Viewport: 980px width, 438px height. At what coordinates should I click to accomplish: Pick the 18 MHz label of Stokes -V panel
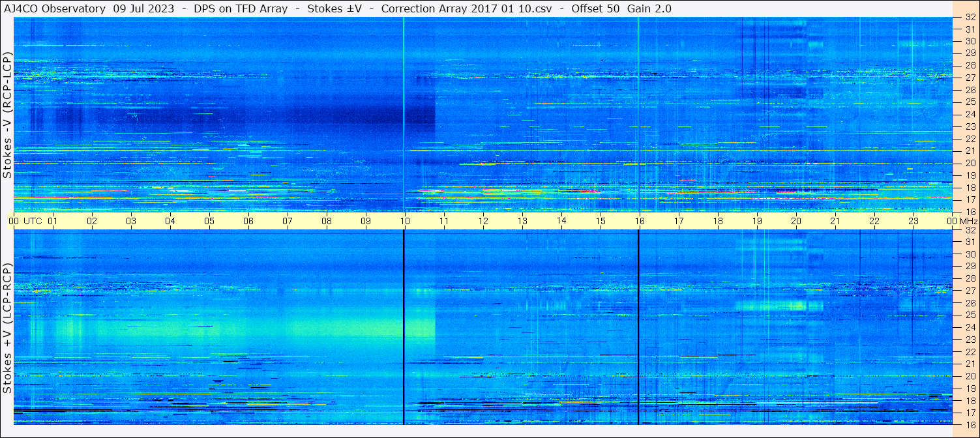point(970,187)
